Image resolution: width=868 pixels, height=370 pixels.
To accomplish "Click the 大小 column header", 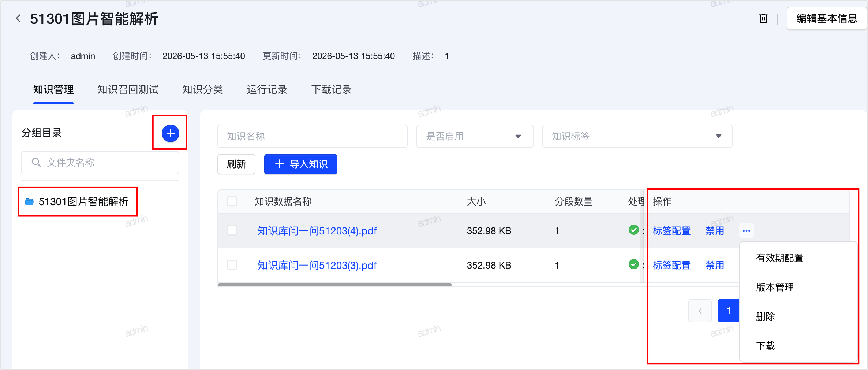I will pos(476,201).
